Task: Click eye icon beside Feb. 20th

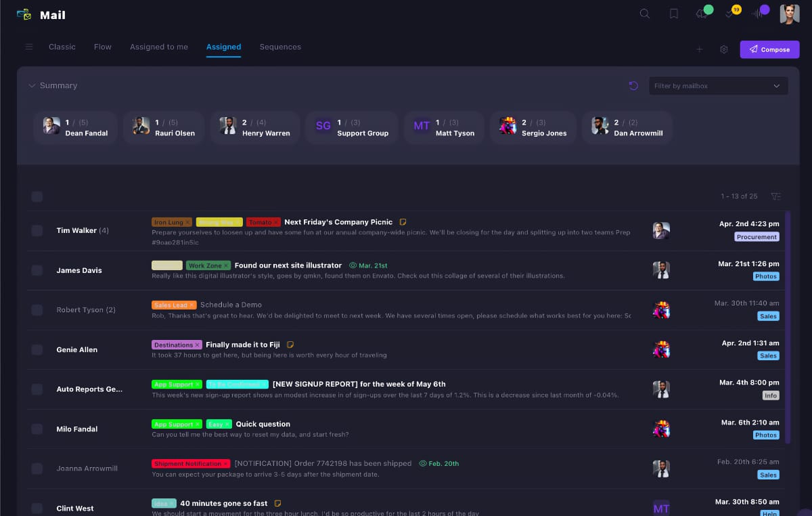Action: point(423,464)
